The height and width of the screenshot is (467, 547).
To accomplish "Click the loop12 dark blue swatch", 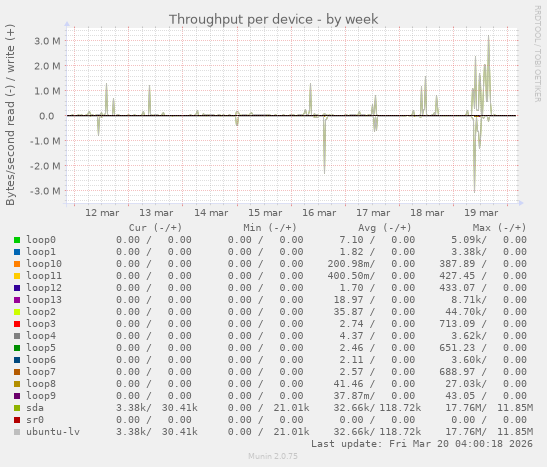I will click(x=17, y=288).
